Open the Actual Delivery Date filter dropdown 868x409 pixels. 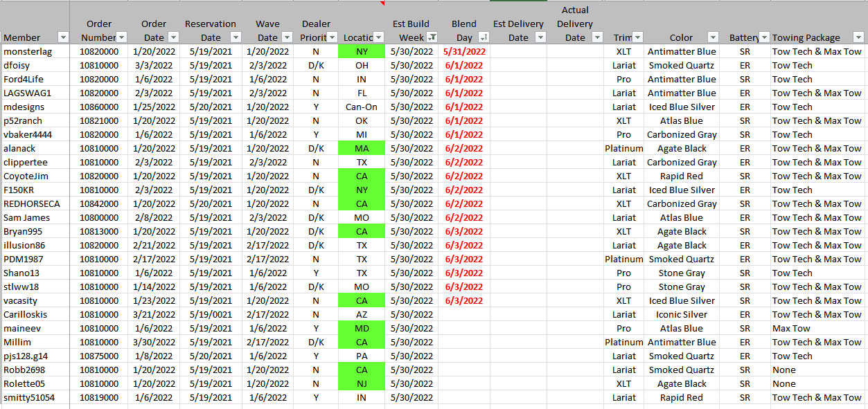[x=597, y=37]
